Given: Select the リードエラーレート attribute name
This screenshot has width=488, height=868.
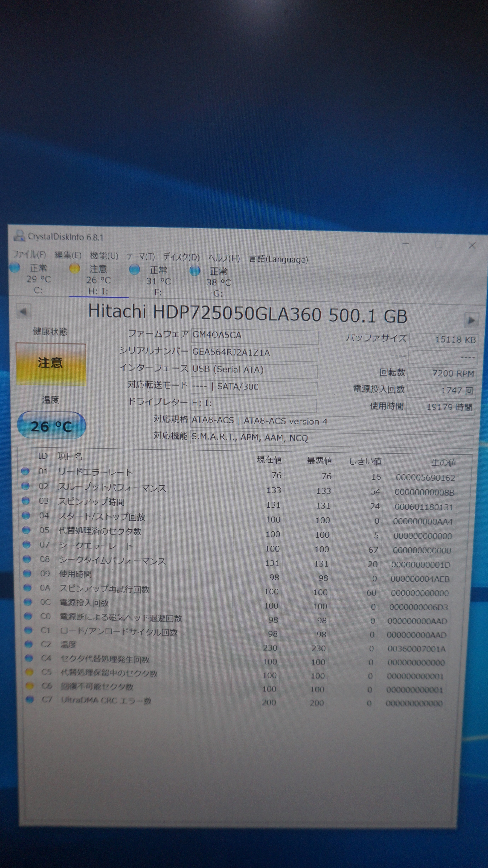Looking at the screenshot, I should click(95, 472).
